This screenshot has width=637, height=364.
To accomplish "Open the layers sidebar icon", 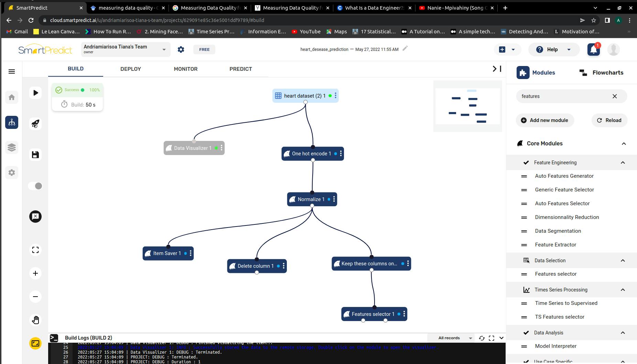I will [12, 147].
